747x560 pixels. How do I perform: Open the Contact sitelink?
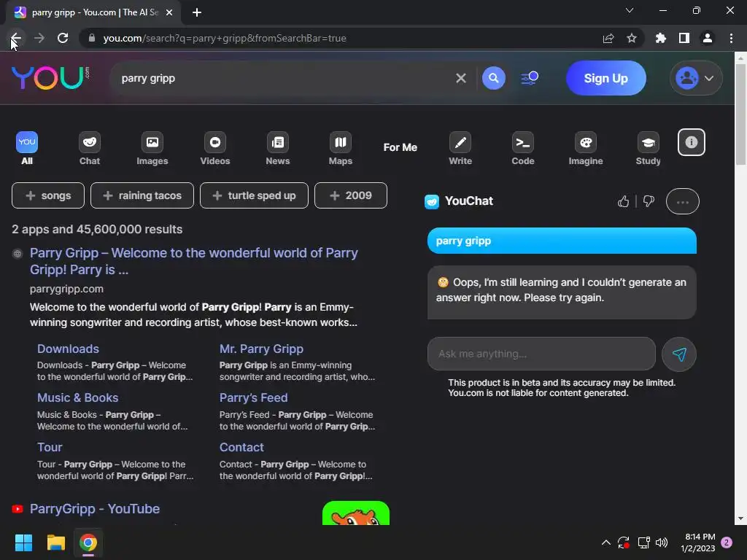click(x=241, y=447)
